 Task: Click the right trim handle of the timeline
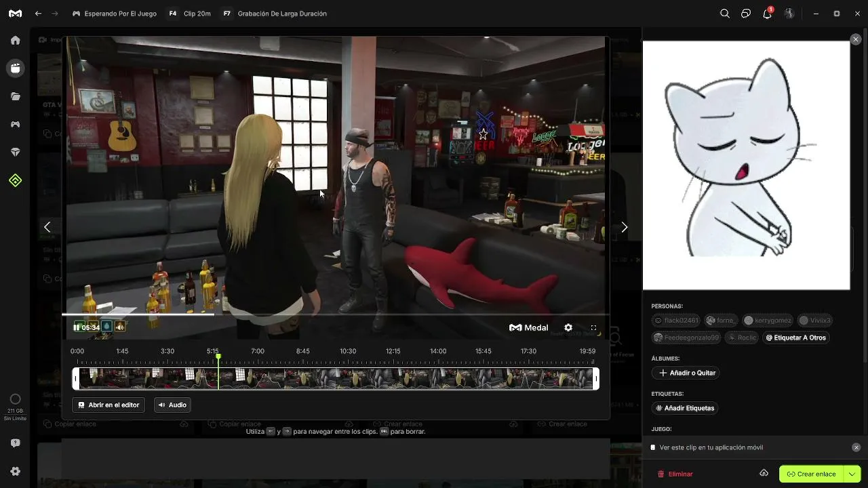596,378
